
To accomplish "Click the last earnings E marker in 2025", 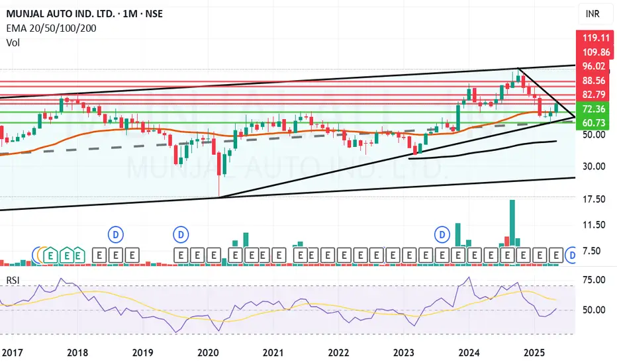I will click(556, 255).
